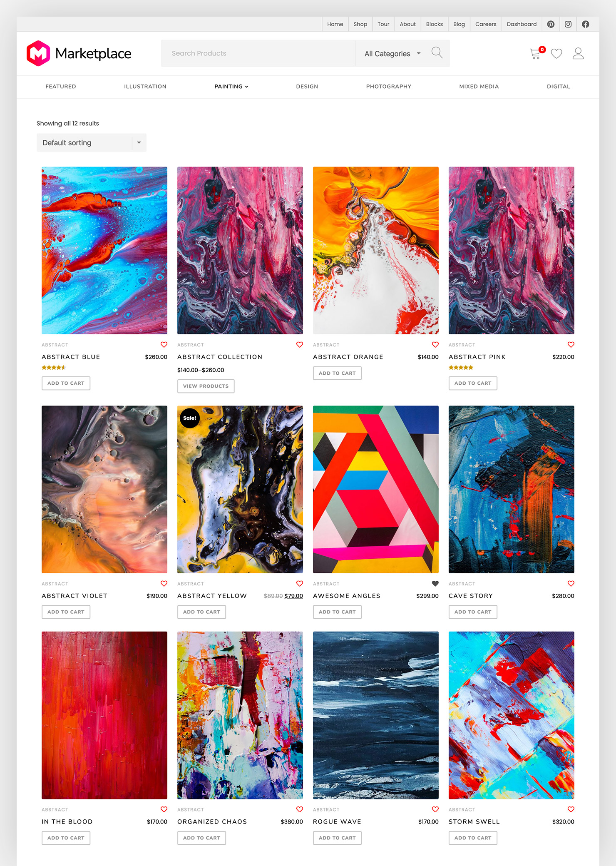Open the Instagram social link
This screenshot has height=866, width=616.
(568, 24)
